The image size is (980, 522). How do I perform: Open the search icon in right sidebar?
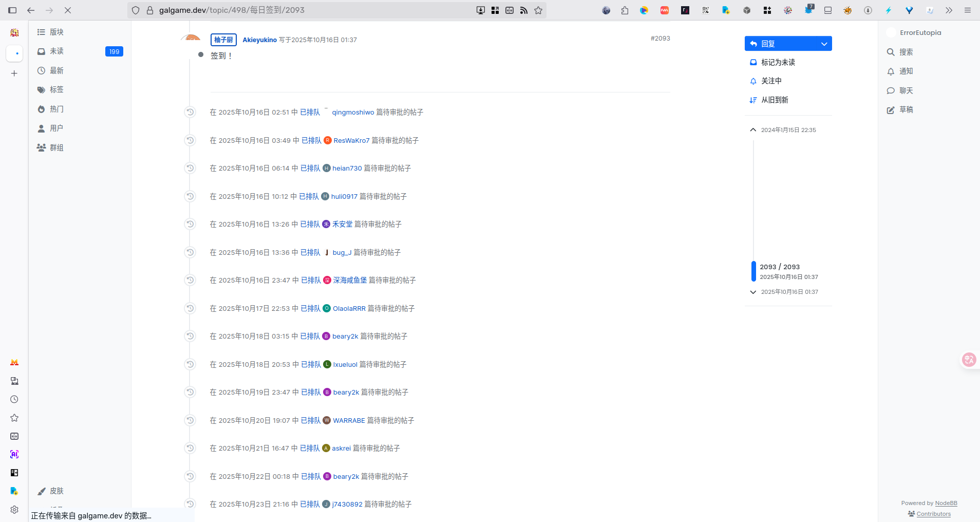point(891,52)
